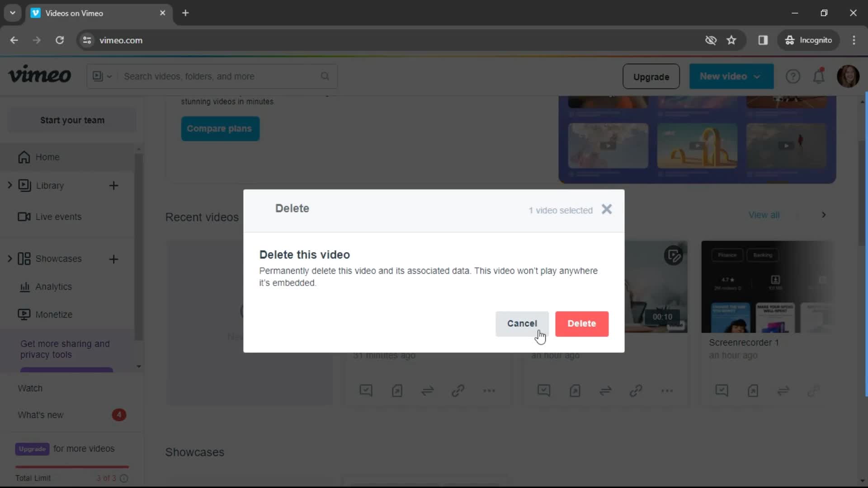Click the Vimeo logo
The width and height of the screenshot is (868, 488).
coord(40,75)
